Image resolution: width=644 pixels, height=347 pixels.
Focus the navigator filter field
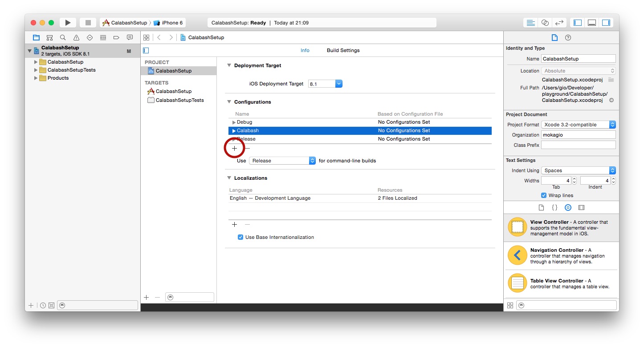pos(98,305)
